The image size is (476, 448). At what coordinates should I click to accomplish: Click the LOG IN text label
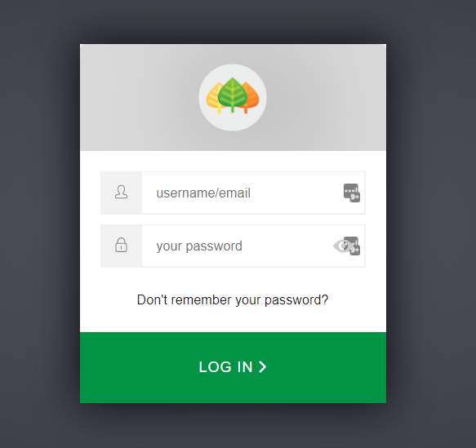coord(225,367)
